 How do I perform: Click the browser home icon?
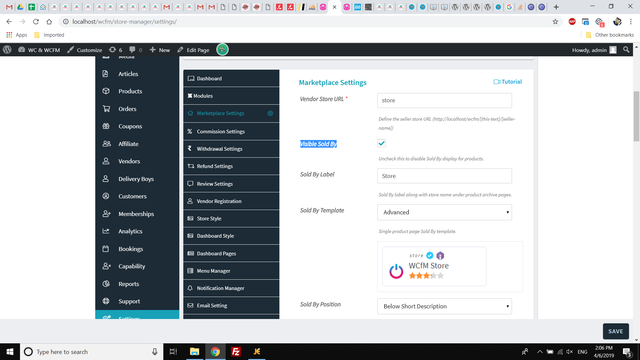click(x=49, y=22)
